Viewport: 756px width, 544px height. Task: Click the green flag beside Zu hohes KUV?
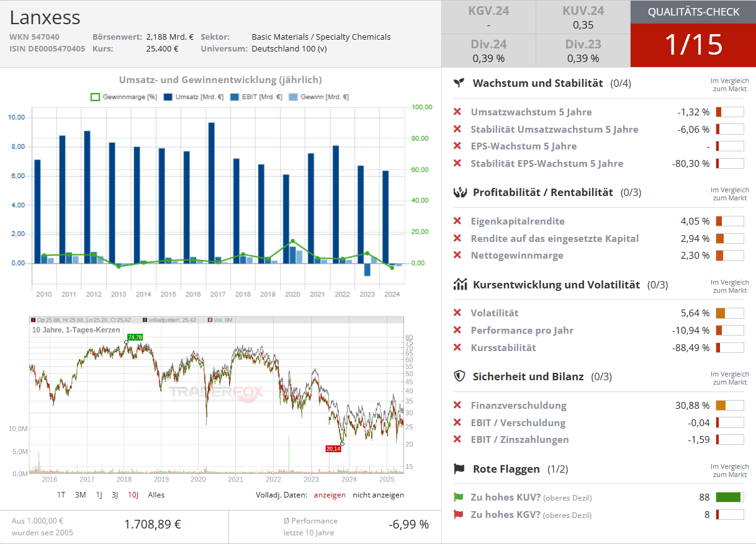click(459, 497)
